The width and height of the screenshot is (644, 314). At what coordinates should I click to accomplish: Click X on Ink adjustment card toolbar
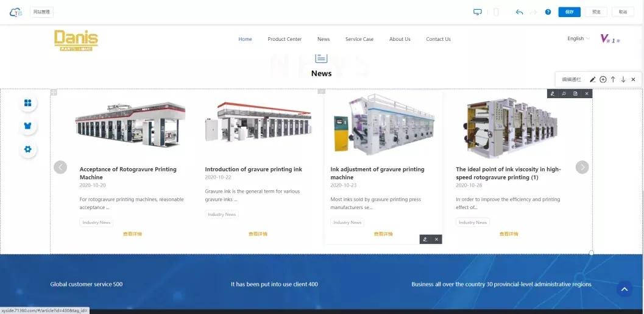tap(437, 239)
